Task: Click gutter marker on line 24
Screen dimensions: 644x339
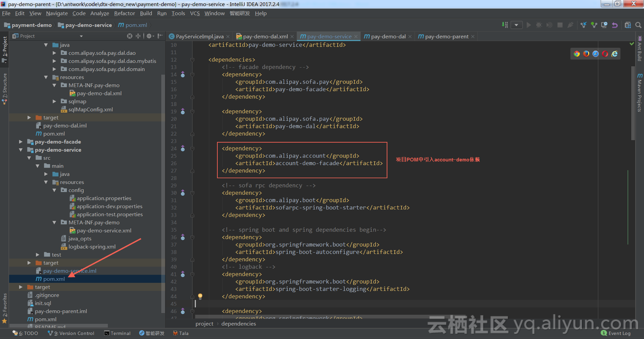Action: (183, 148)
